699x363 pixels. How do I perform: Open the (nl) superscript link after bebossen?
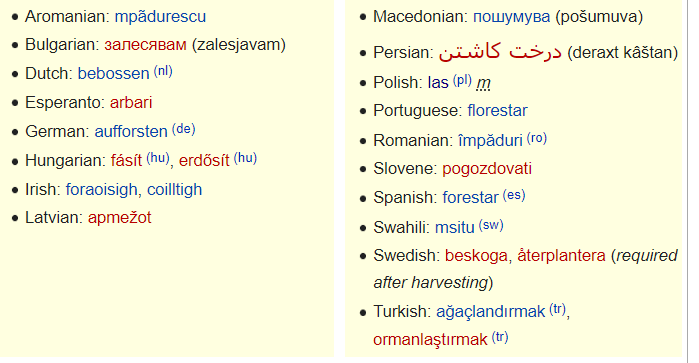click(x=163, y=71)
